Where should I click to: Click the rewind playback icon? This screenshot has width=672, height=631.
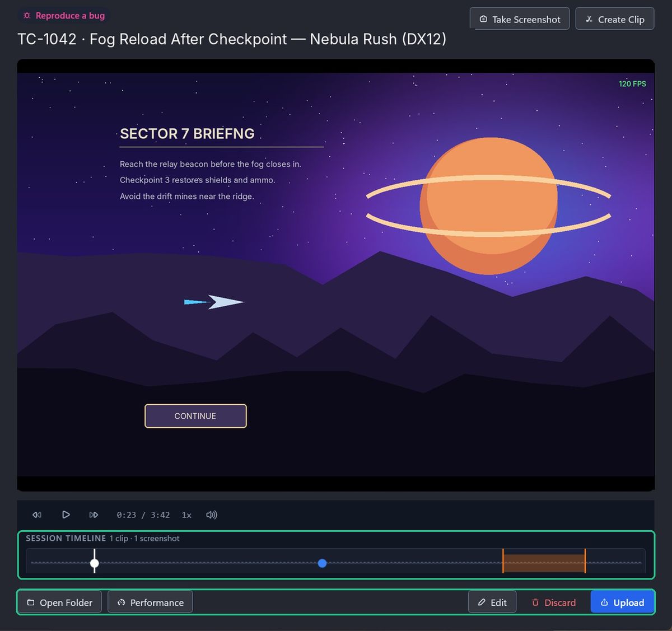point(37,515)
